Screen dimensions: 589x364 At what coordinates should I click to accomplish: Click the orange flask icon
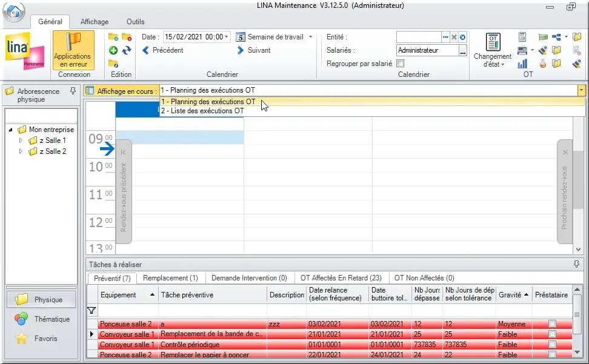(x=543, y=64)
